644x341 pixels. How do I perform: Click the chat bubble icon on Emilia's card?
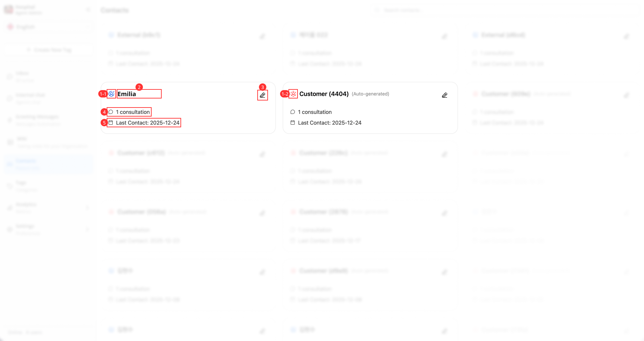click(x=111, y=112)
